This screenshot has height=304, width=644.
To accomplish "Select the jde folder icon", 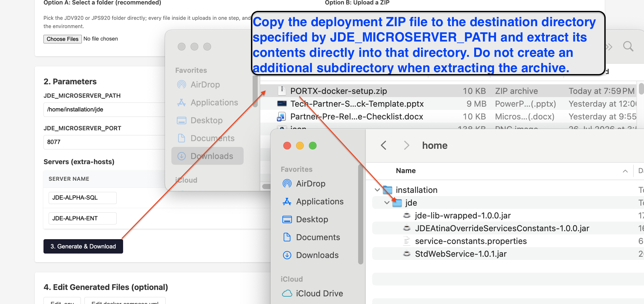I will pyautogui.click(x=397, y=203).
